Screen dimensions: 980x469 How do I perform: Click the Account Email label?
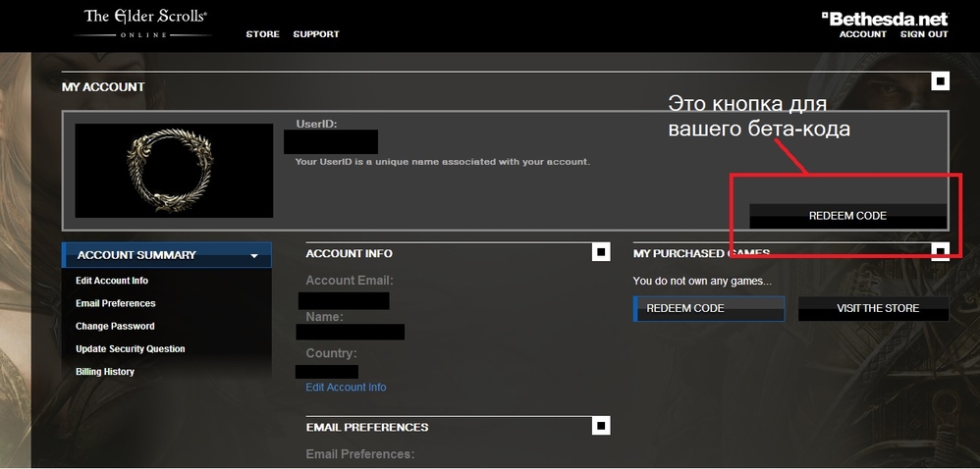click(350, 281)
